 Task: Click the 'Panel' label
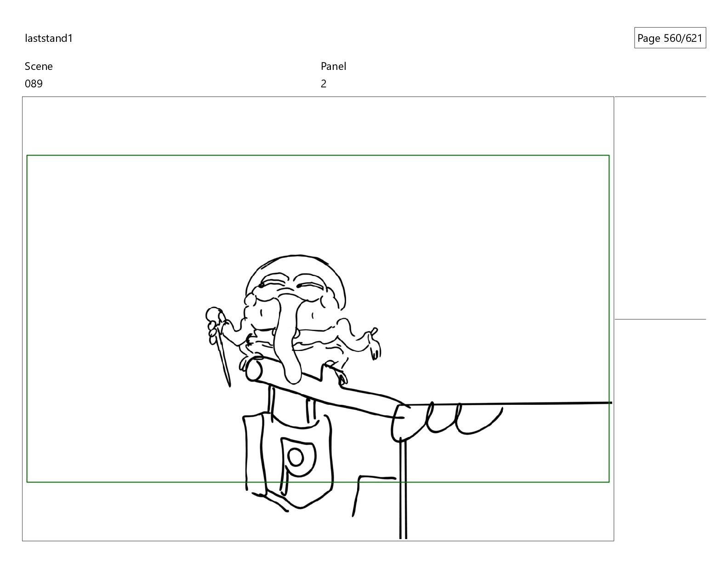click(x=333, y=66)
